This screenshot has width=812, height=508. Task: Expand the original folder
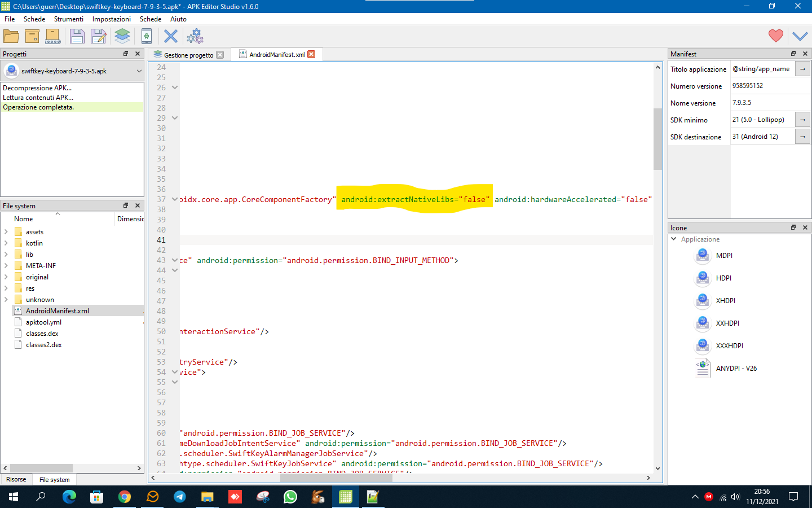[x=6, y=277]
